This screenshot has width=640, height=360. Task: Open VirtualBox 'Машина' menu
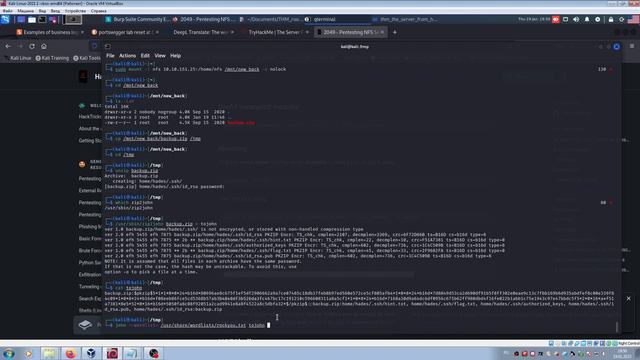(x=26, y=11)
